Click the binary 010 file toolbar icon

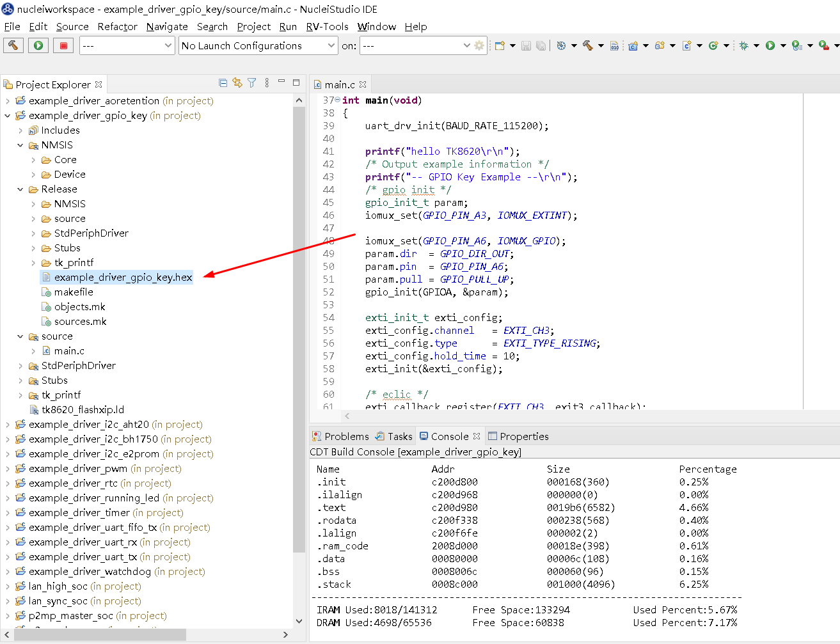click(x=614, y=45)
